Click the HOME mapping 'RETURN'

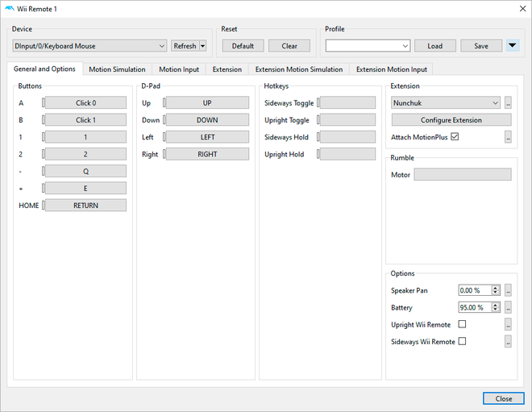pos(85,206)
